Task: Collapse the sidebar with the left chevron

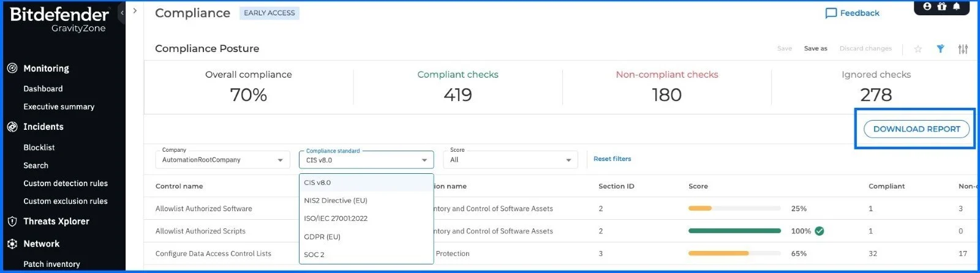Action: coord(122,12)
